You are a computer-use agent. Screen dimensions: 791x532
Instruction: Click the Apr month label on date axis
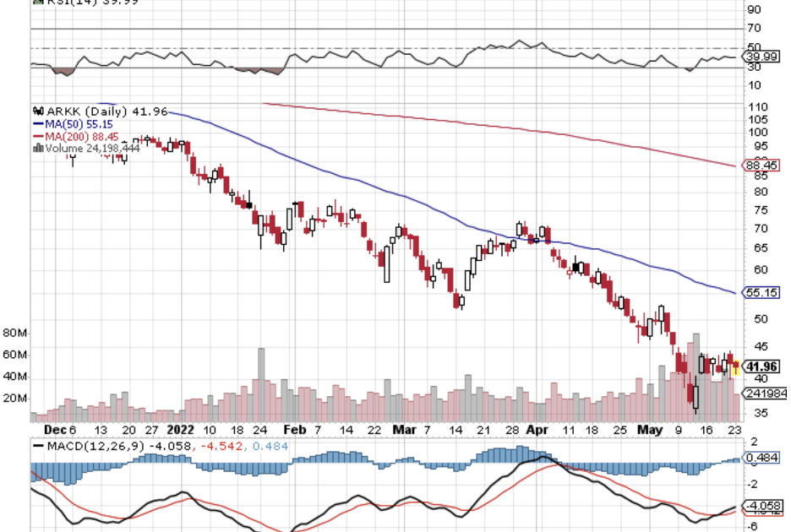point(535,429)
